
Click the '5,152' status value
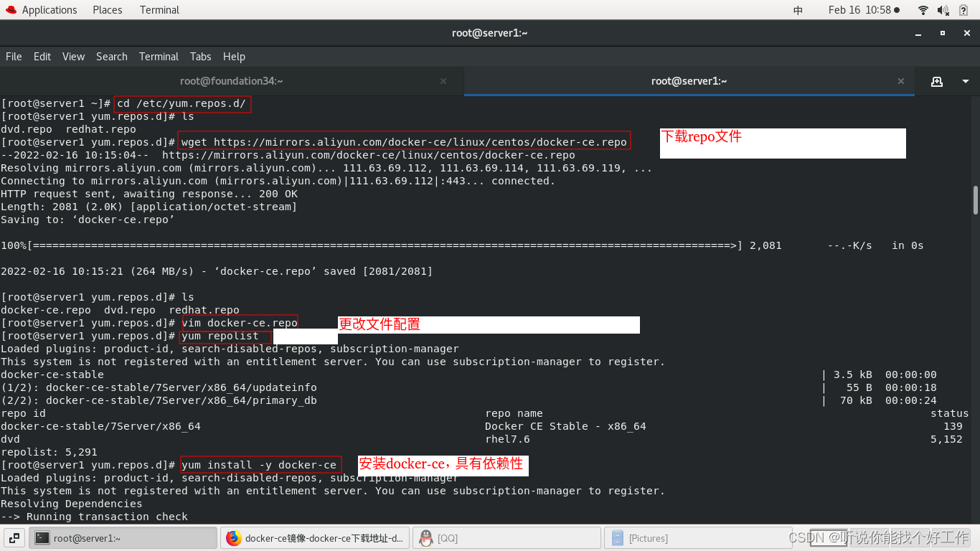(x=946, y=439)
